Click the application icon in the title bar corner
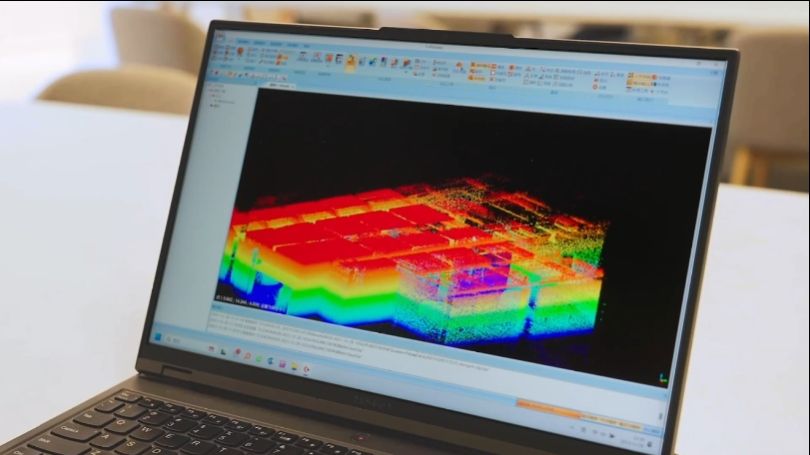This screenshot has width=810, height=455. click(x=219, y=36)
